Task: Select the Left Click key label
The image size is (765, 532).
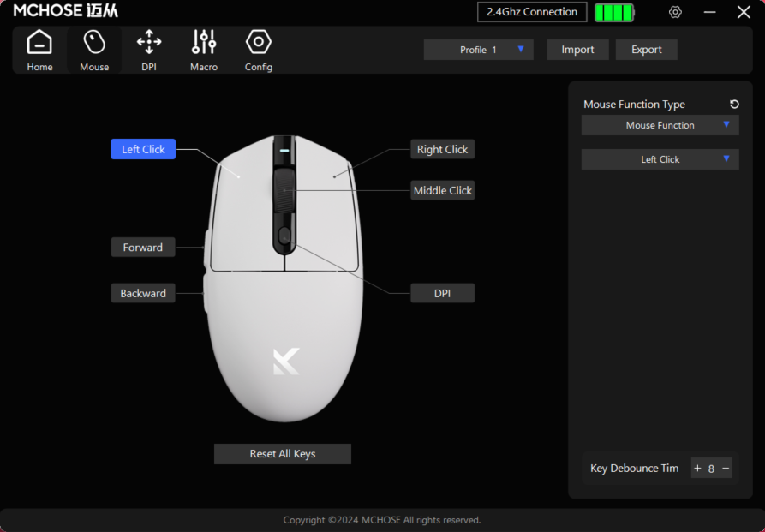Action: click(x=143, y=149)
